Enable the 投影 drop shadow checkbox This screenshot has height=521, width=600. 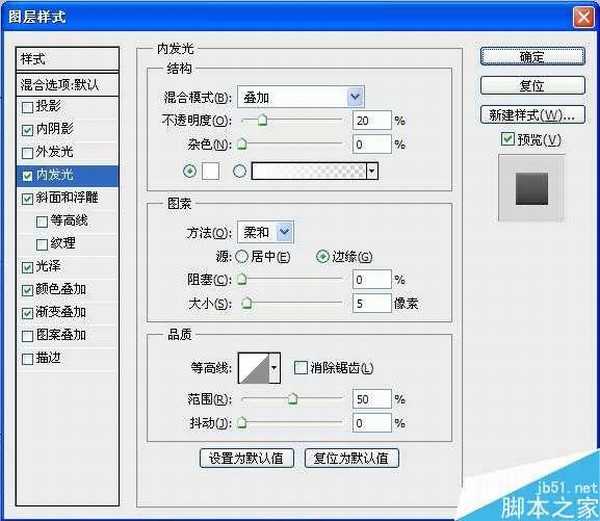27,107
